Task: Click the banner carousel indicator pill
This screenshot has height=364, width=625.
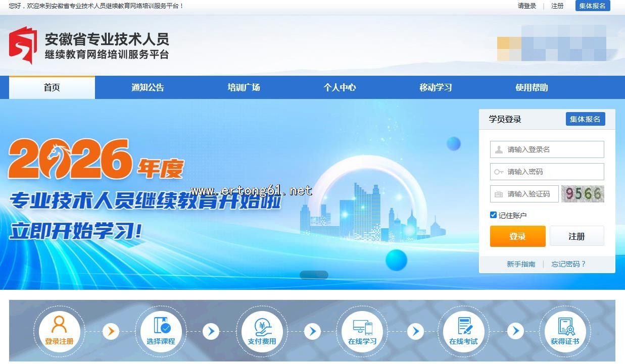Action: 314,275
